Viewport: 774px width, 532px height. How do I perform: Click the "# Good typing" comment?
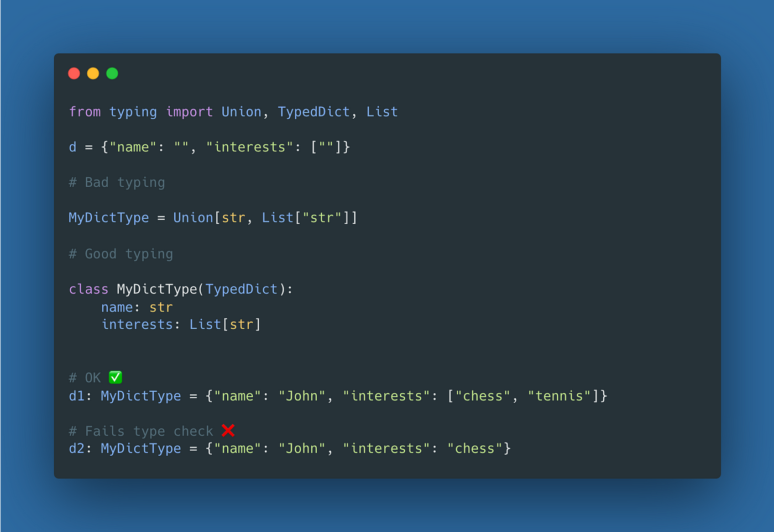[121, 254]
